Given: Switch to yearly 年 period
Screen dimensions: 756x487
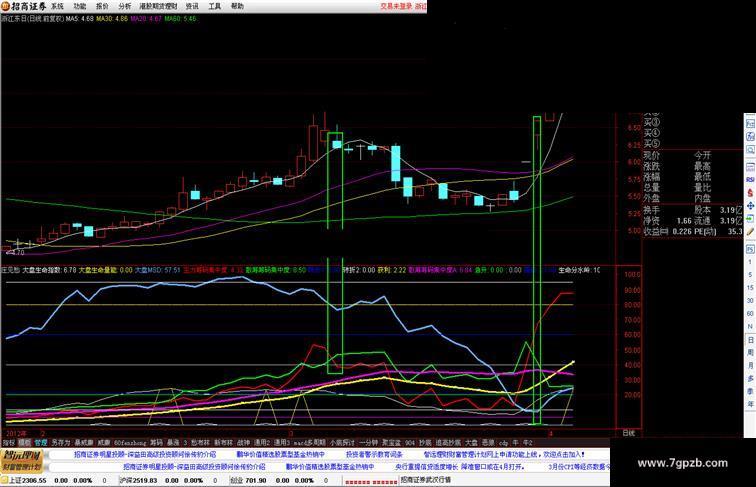Looking at the screenshot, I should tap(751, 404).
